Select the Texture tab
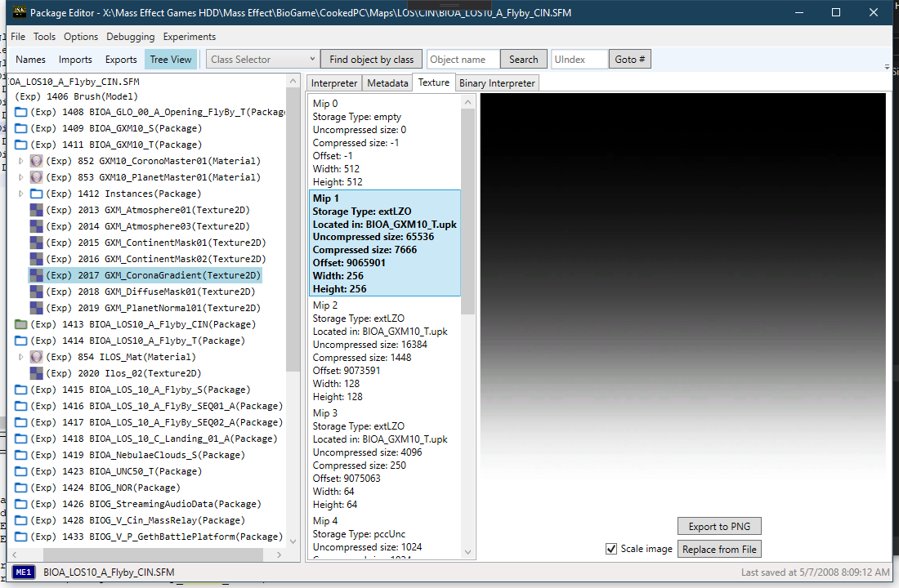This screenshot has height=588, width=899. tap(433, 82)
